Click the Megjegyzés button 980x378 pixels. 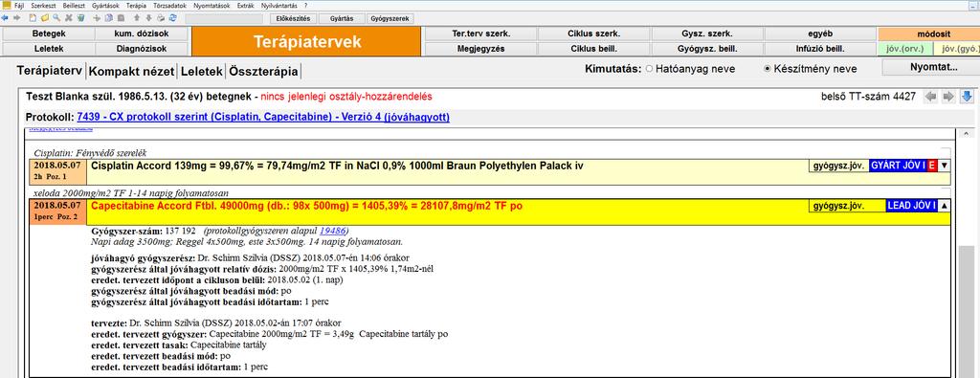coord(480,48)
